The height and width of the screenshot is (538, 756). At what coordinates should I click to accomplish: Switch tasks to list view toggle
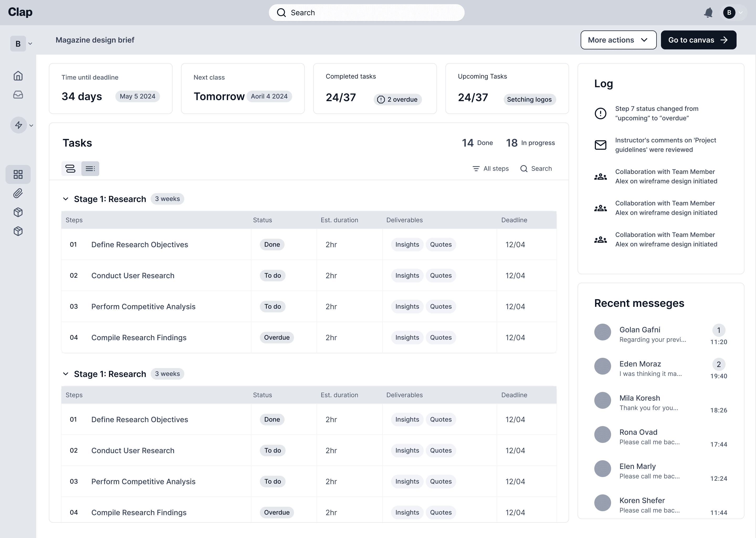(x=90, y=169)
